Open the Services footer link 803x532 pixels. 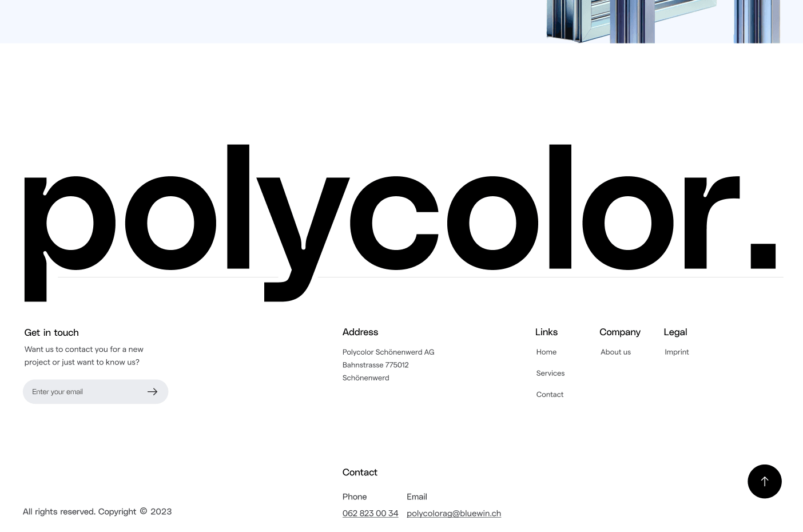pos(550,374)
